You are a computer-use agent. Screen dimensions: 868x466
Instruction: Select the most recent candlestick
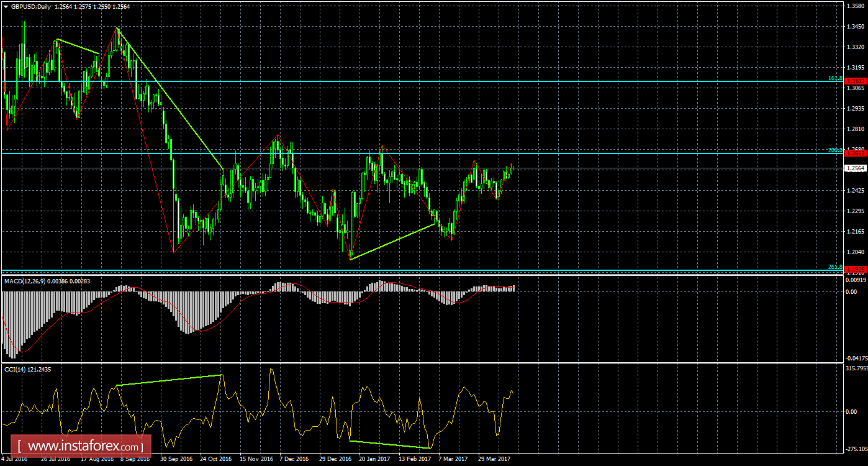514,168
